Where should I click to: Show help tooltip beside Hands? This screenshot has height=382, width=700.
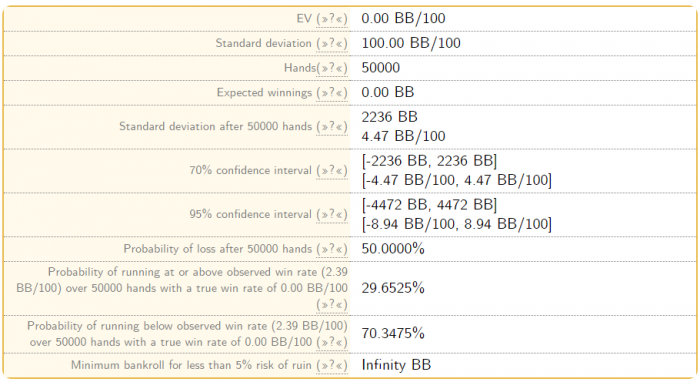[x=332, y=68]
